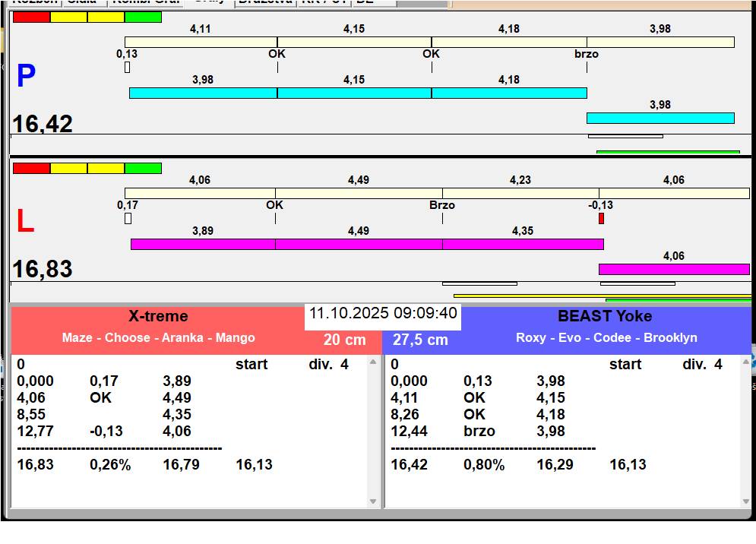This screenshot has width=756, height=544.
Task: Click the final magenta 4,06 bar in the L lane
Action: coord(673,269)
